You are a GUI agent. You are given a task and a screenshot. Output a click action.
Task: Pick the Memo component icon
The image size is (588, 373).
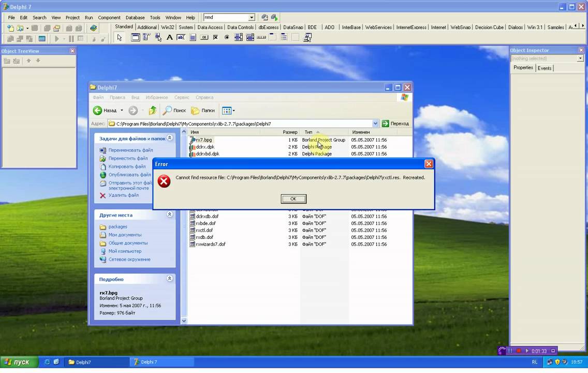point(193,37)
